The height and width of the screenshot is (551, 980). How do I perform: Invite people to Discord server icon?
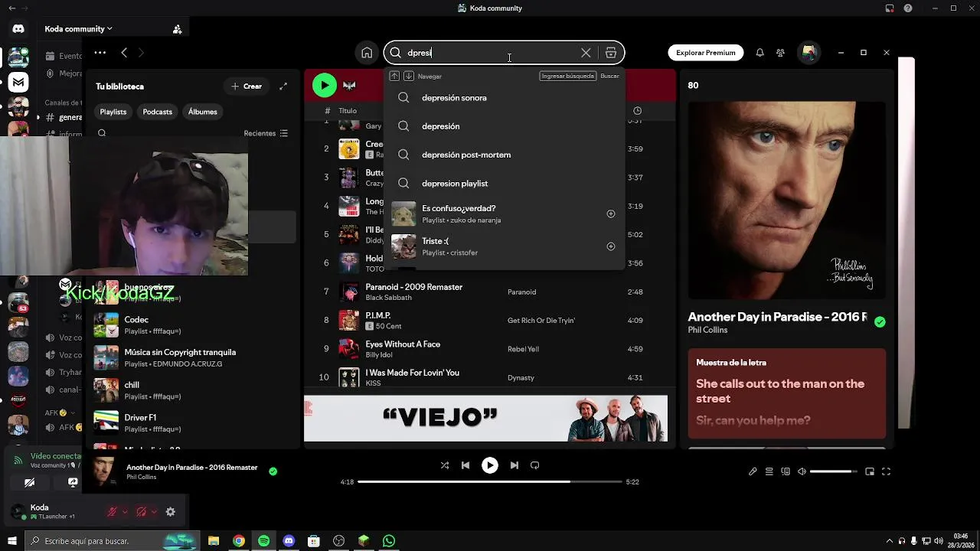(177, 29)
